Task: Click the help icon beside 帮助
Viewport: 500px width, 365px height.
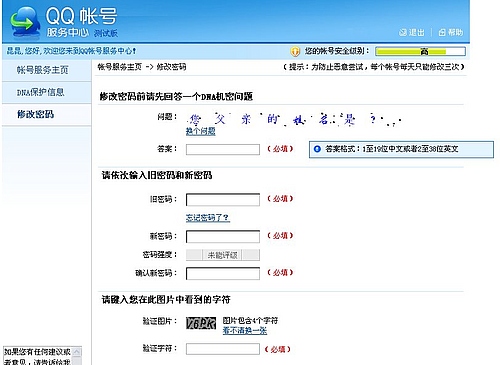Action: click(442, 32)
